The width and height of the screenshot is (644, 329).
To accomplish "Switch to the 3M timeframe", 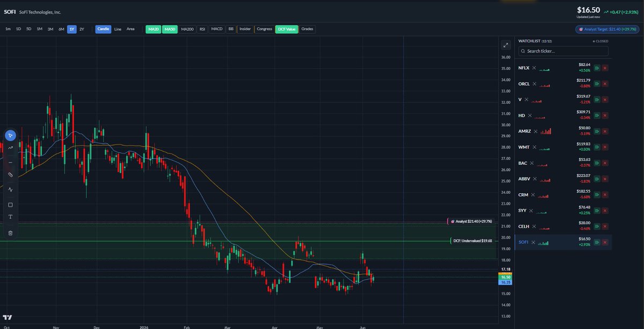I will click(50, 29).
